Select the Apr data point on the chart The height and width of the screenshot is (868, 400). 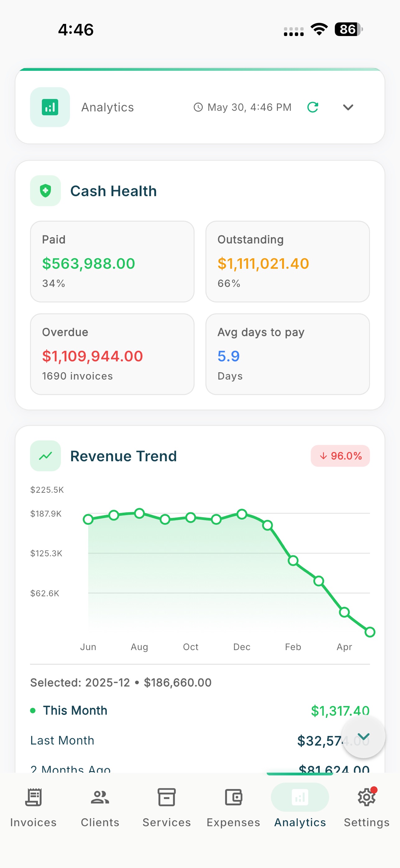[x=344, y=612]
